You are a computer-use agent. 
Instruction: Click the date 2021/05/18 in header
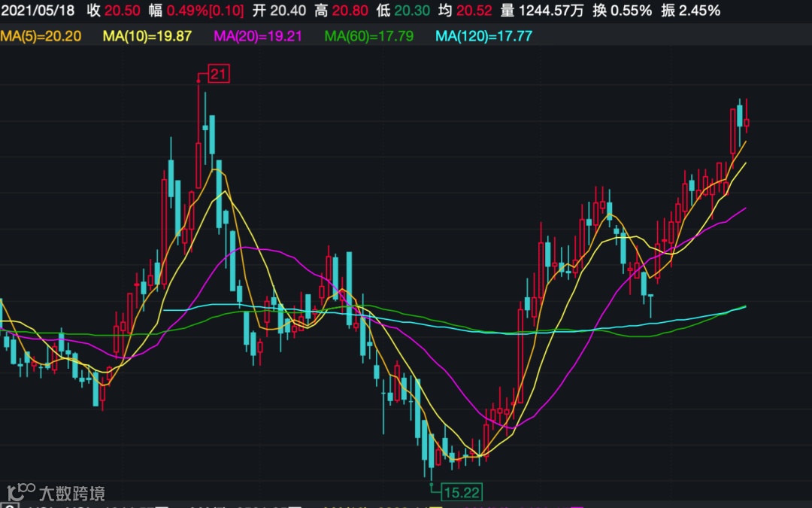(38, 11)
